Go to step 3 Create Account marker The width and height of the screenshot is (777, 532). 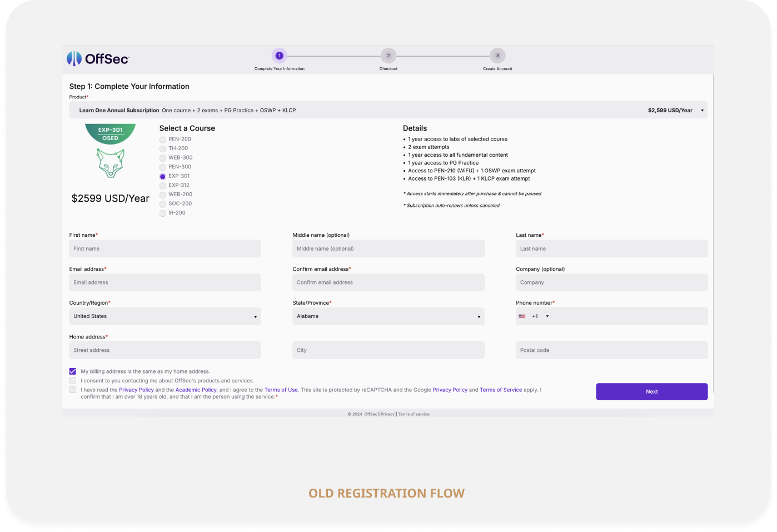pos(497,56)
